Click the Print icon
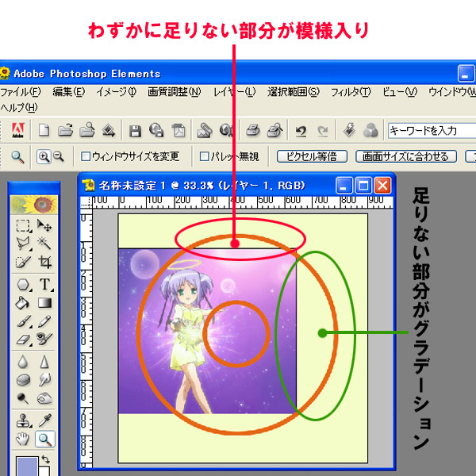This screenshot has height=476, width=476. click(x=252, y=130)
